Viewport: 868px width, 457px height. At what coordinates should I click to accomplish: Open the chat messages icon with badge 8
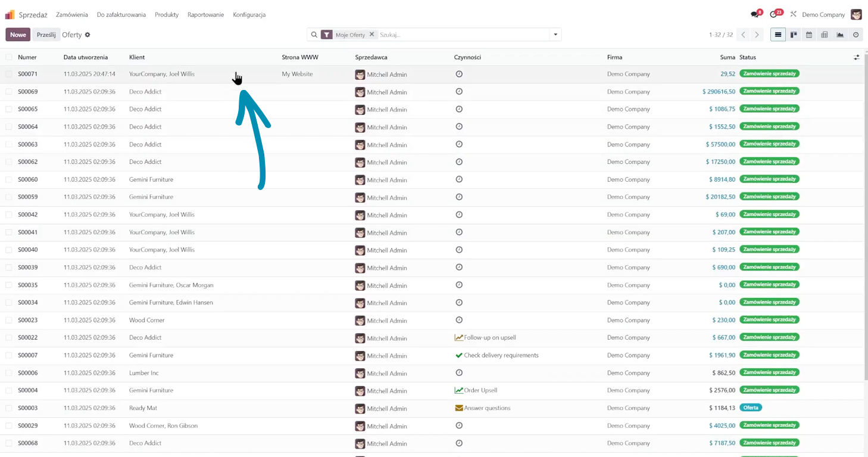[x=755, y=14]
